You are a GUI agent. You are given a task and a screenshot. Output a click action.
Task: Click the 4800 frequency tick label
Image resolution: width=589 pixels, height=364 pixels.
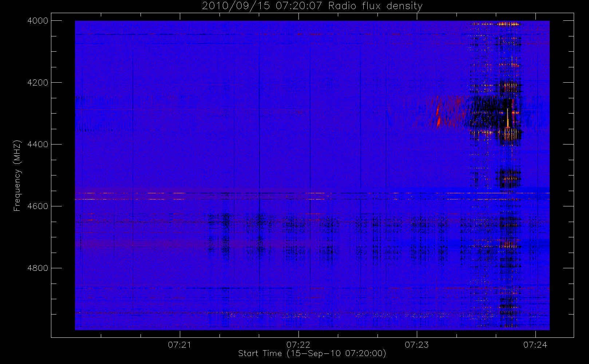coord(38,268)
